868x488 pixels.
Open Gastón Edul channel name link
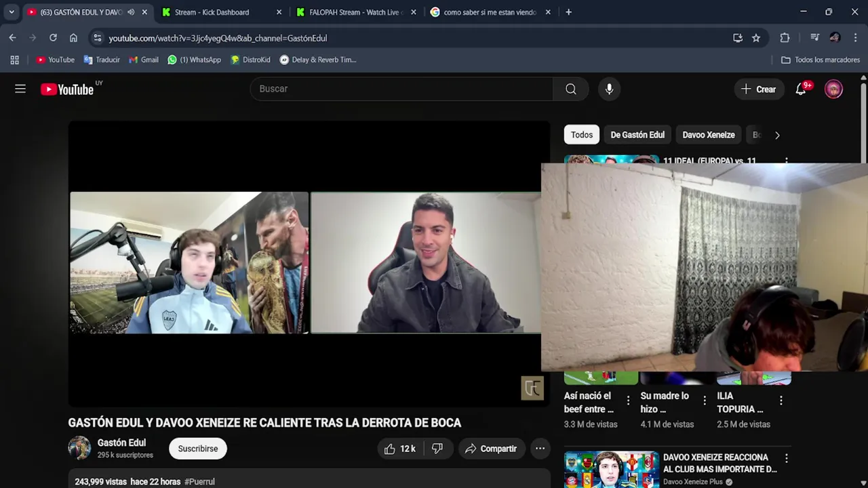tap(121, 443)
